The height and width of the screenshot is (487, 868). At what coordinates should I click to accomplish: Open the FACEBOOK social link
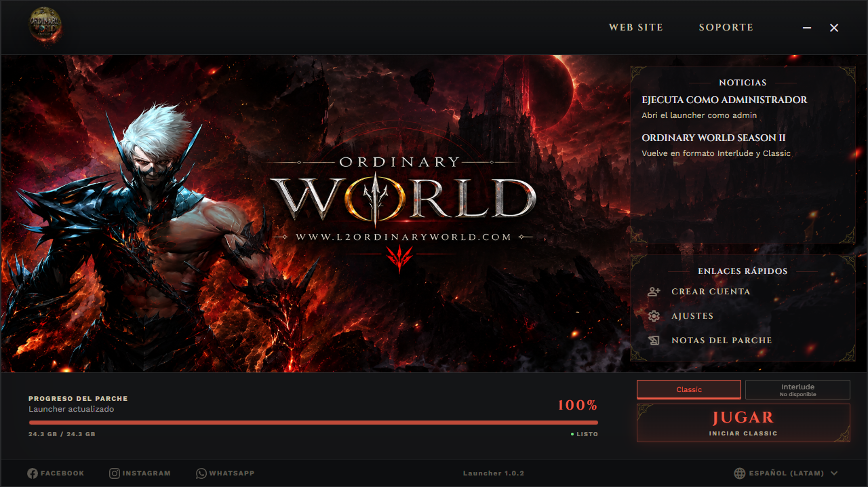point(56,473)
